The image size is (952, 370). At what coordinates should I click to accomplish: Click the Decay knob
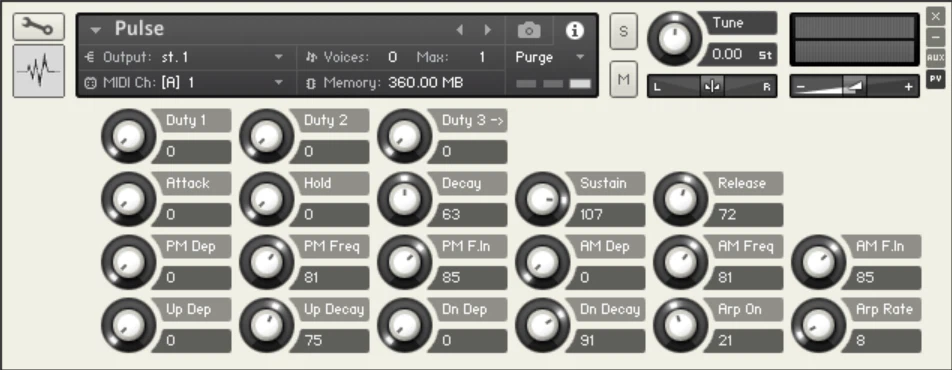click(x=404, y=199)
